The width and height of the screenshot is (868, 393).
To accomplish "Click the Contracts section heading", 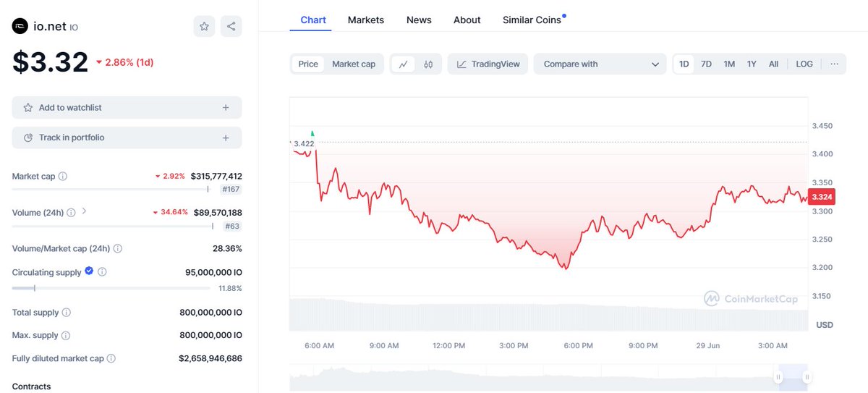I will 32,386.
